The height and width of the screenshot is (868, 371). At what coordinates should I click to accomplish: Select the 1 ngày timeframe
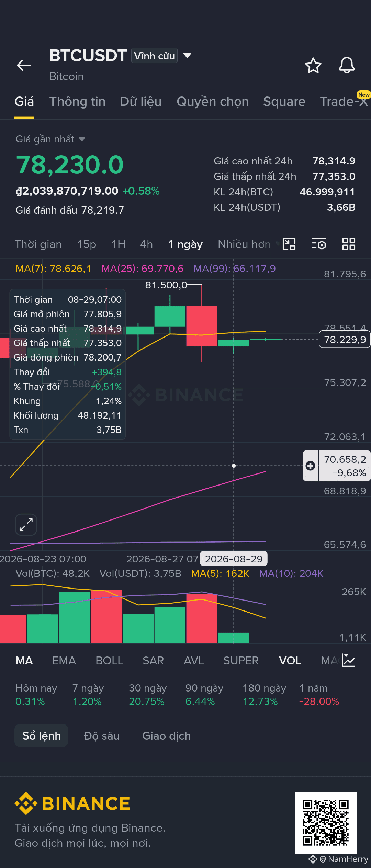coord(185,244)
